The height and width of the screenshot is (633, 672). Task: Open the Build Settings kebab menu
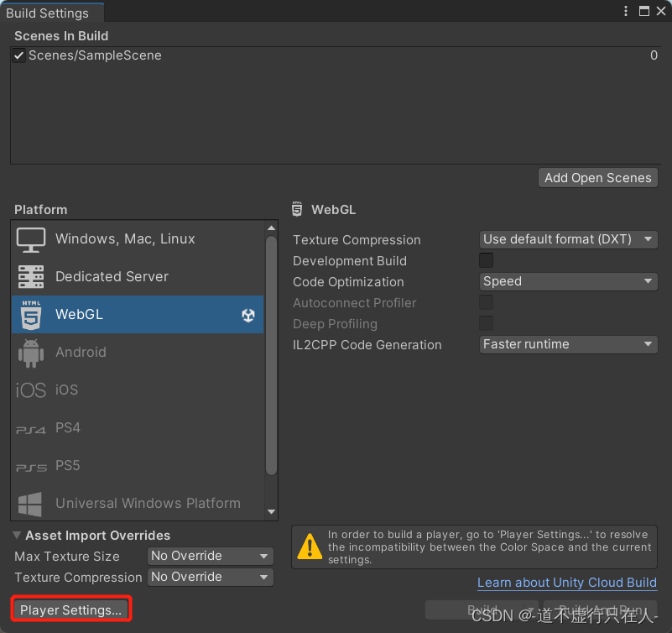click(x=626, y=11)
